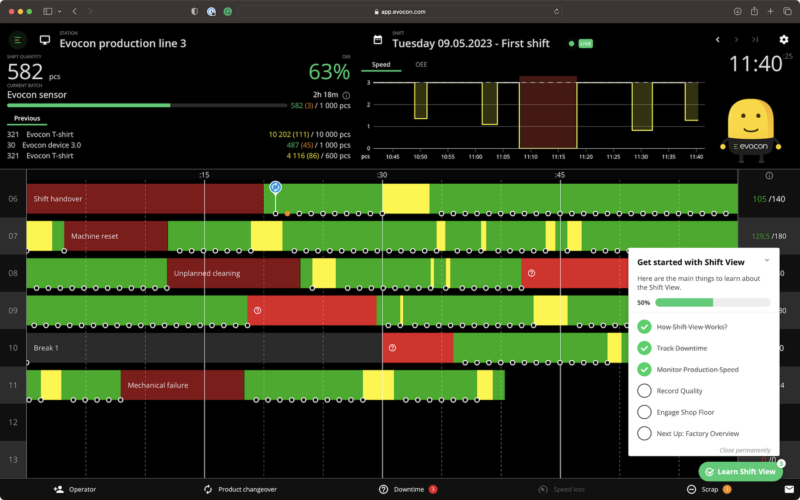Click the Machine reset downtime block

[116, 236]
